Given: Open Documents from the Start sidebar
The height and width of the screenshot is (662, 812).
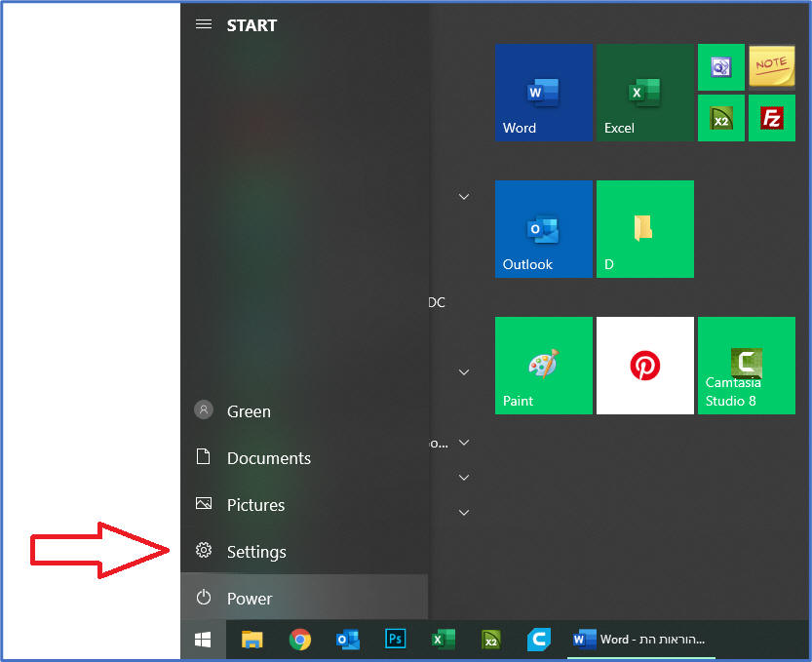Looking at the screenshot, I should [x=268, y=458].
